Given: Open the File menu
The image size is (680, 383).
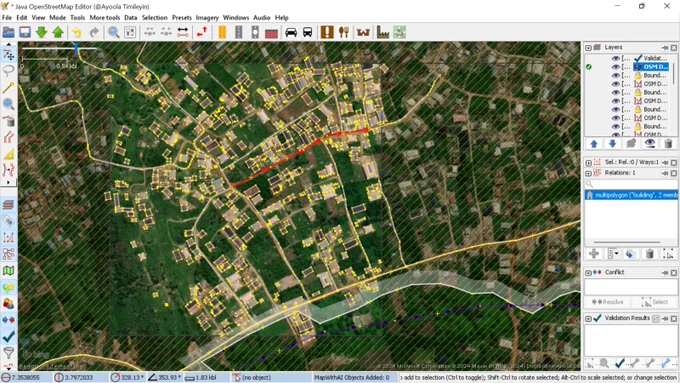Looking at the screenshot, I should click(7, 18).
